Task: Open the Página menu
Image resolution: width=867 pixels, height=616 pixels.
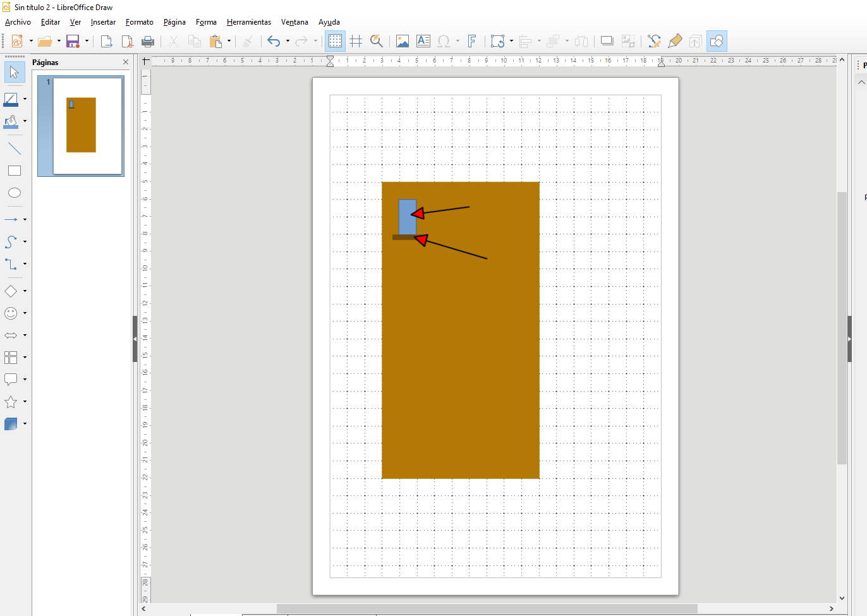Action: click(x=174, y=22)
